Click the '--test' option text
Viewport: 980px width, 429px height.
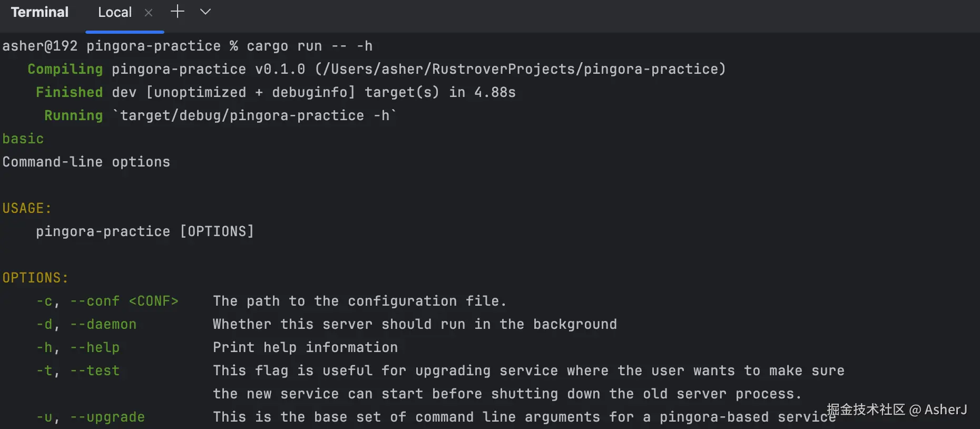click(95, 370)
